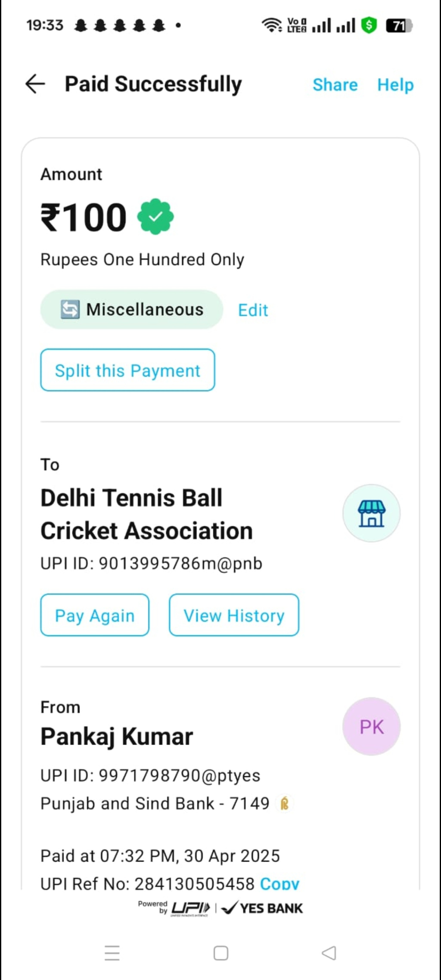Tap the Delhi Tennis Ball Cricket Association name

[146, 514]
